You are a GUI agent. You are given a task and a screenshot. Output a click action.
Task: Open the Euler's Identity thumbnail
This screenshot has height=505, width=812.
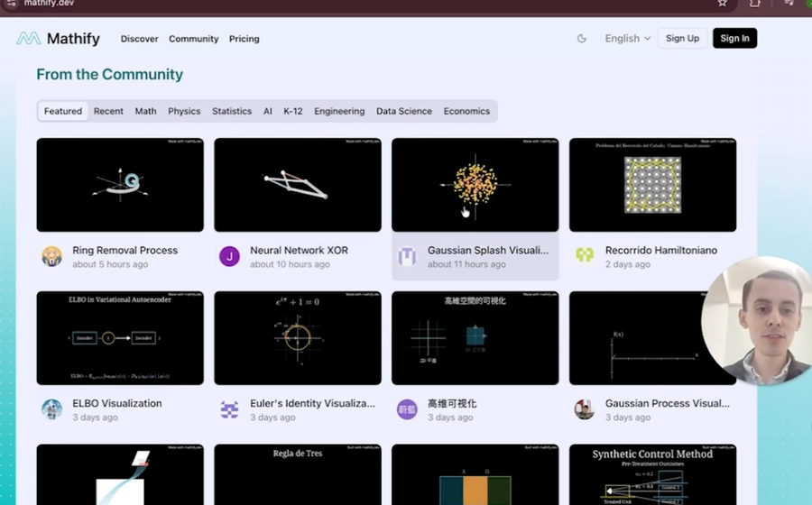(298, 338)
